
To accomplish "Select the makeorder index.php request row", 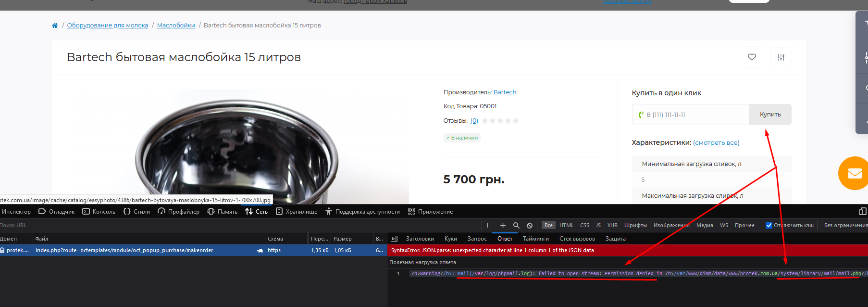I will tap(193, 250).
